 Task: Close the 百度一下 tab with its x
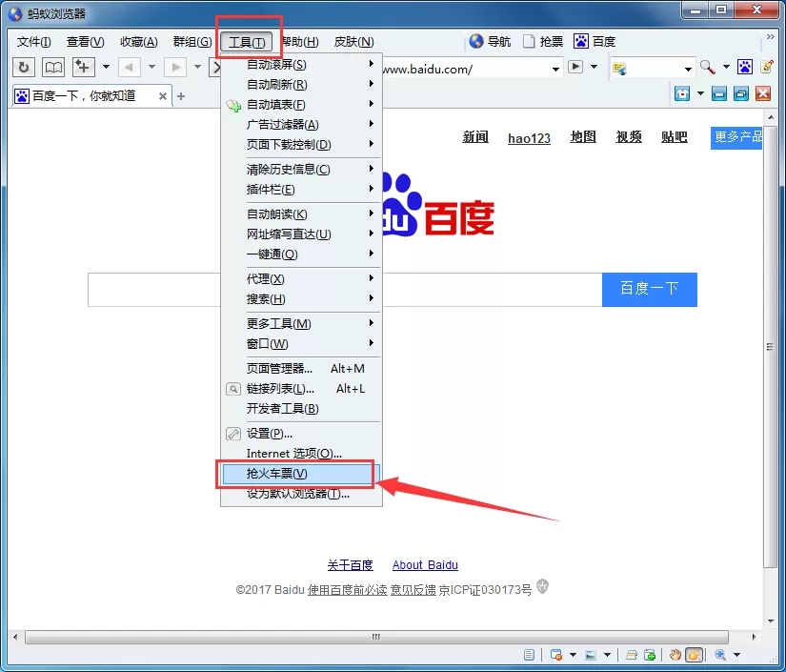[163, 96]
